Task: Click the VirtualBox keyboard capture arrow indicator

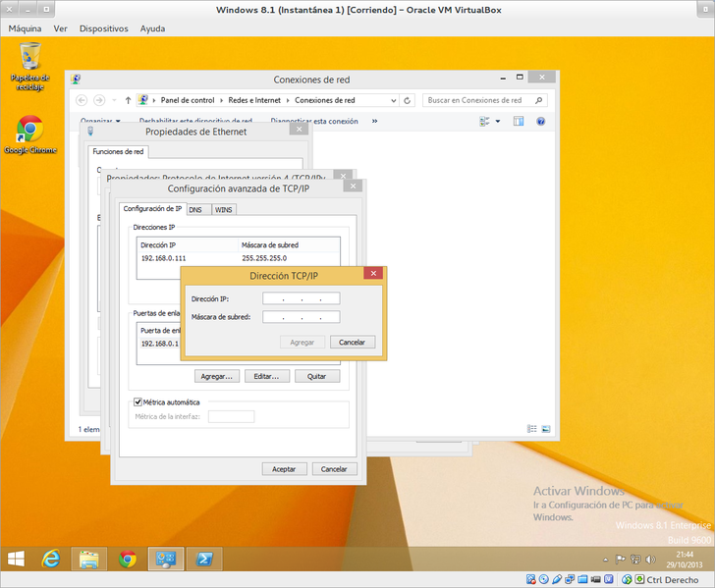Action: [639, 579]
